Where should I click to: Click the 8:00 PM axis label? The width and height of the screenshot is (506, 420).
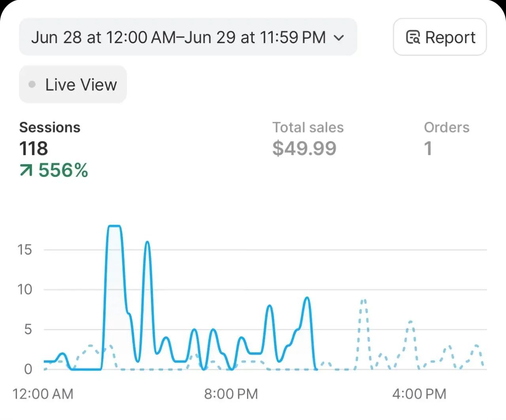tap(231, 394)
